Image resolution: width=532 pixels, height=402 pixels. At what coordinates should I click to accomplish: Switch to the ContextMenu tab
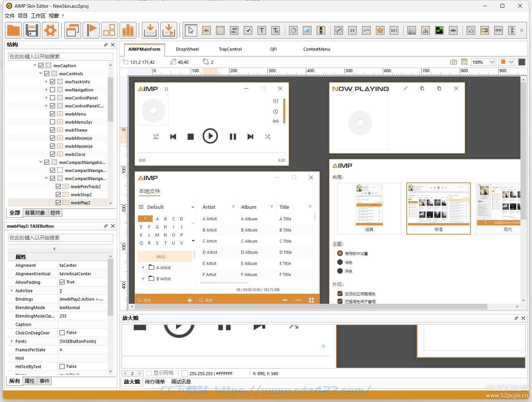coord(316,49)
